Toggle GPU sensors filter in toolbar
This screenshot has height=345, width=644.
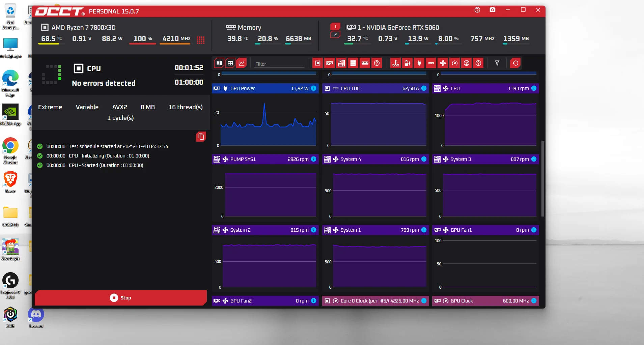coord(330,63)
